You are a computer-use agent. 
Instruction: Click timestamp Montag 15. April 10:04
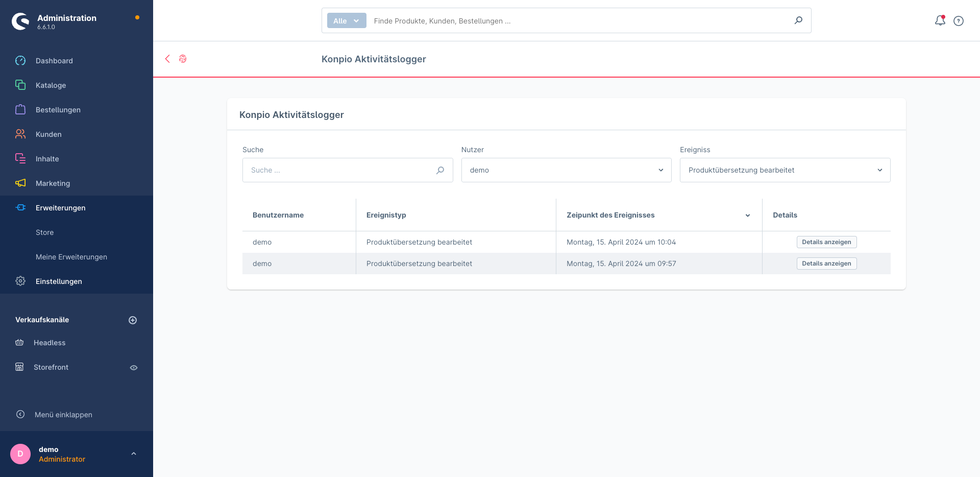tap(621, 242)
